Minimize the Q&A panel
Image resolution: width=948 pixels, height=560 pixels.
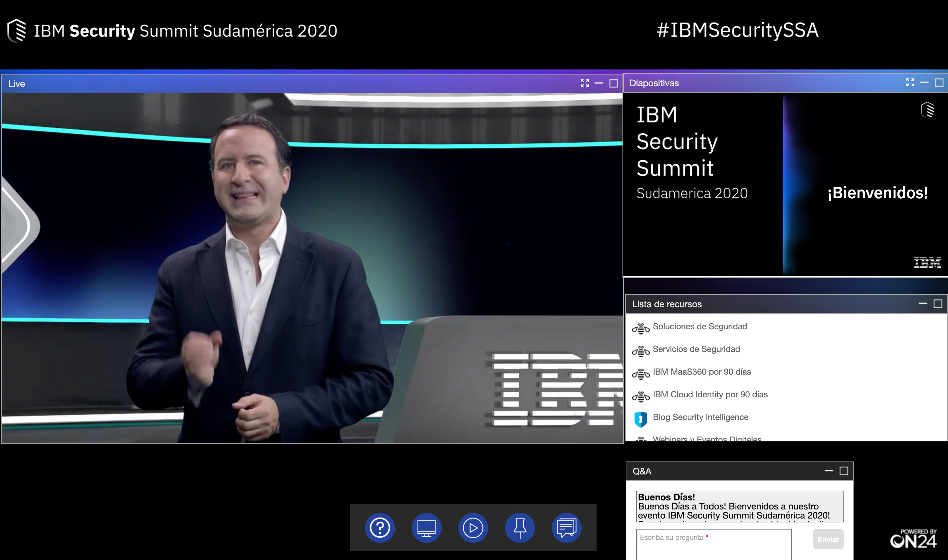coord(829,471)
